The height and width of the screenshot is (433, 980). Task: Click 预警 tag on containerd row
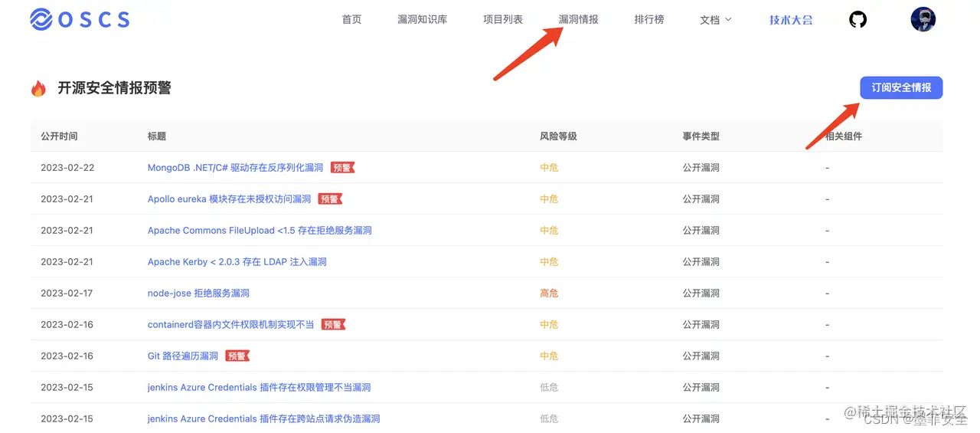333,324
